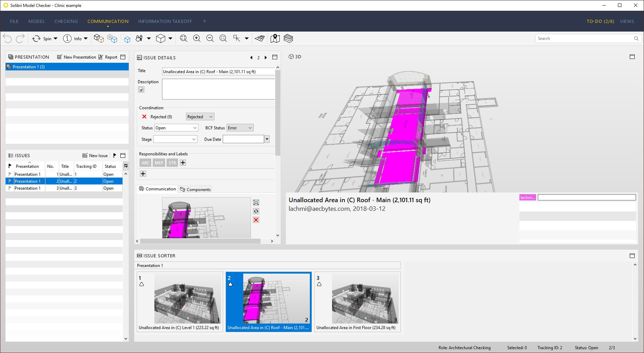This screenshot has width=644, height=353.
Task: Click the description editor icon below Description
Action: point(141,89)
